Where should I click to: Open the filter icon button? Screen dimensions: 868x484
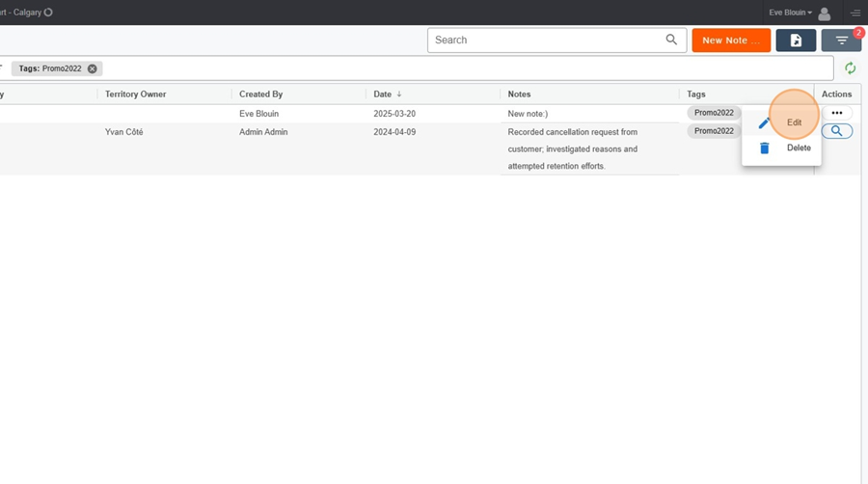[841, 40]
